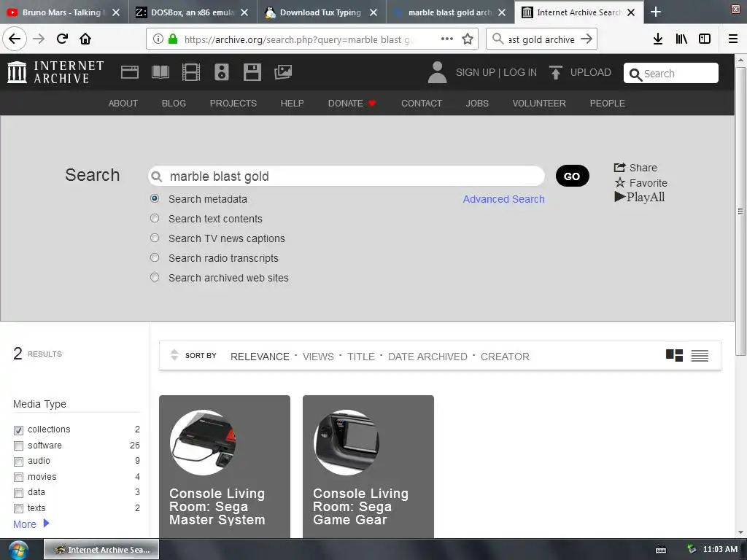Open the BLOG menu item
Viewport: 747px width, 560px height.
click(174, 104)
